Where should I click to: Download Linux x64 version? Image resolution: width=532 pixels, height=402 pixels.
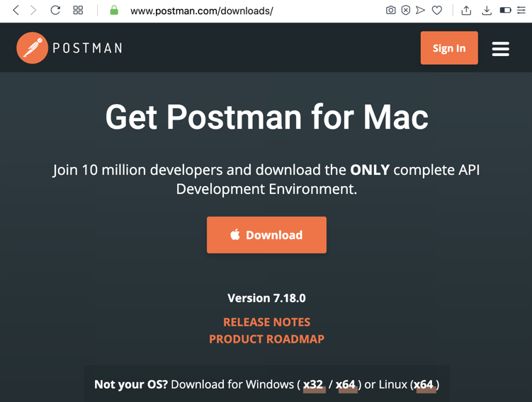[x=424, y=385]
